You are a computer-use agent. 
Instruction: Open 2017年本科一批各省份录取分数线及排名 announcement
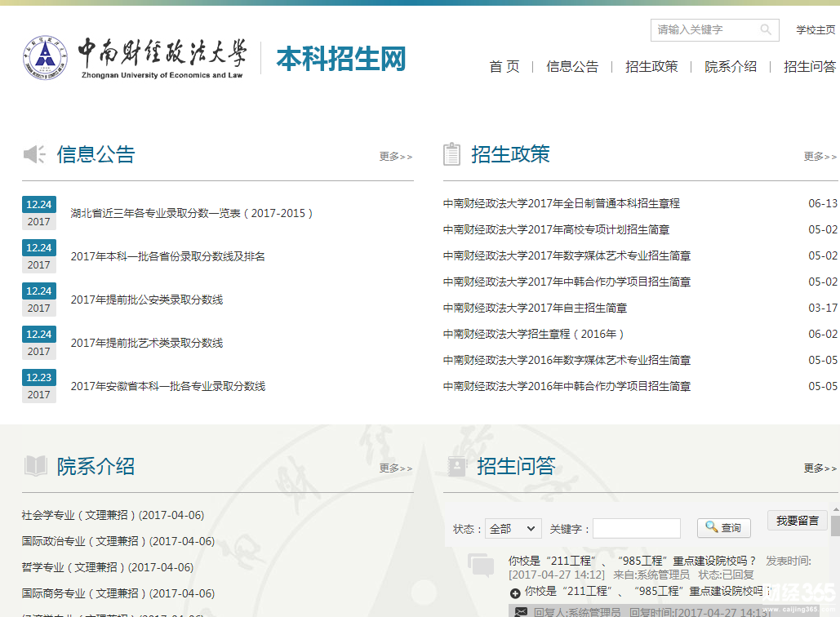167,256
